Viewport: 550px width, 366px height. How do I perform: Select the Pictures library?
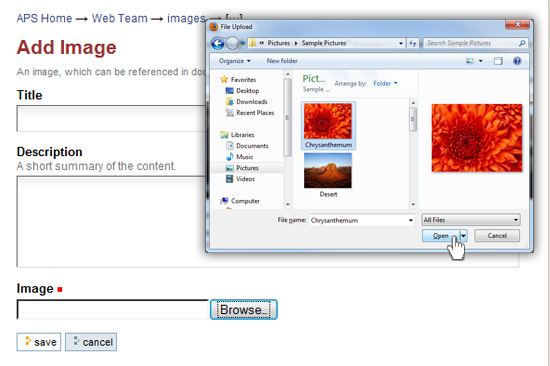[x=247, y=168]
